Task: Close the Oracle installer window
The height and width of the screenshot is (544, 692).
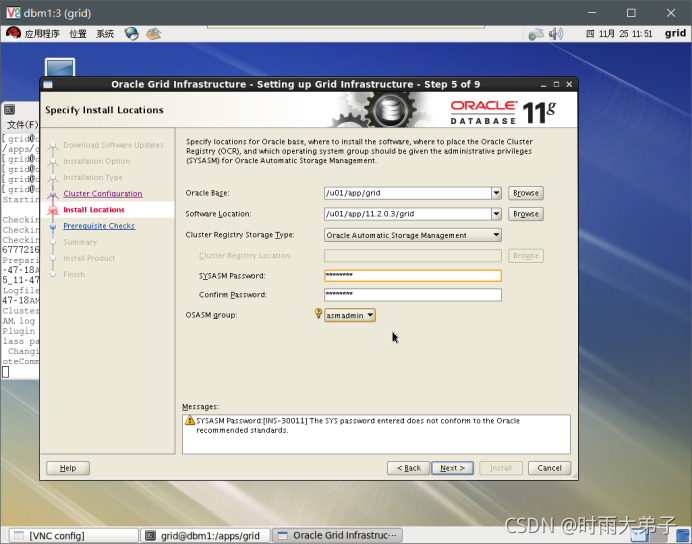Action: [x=569, y=84]
